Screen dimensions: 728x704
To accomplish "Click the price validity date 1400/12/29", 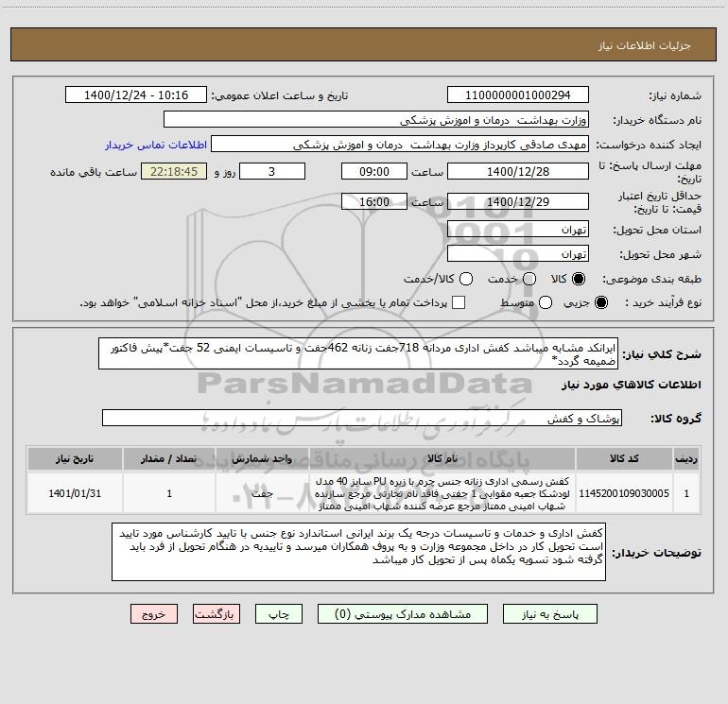I will point(518,201).
